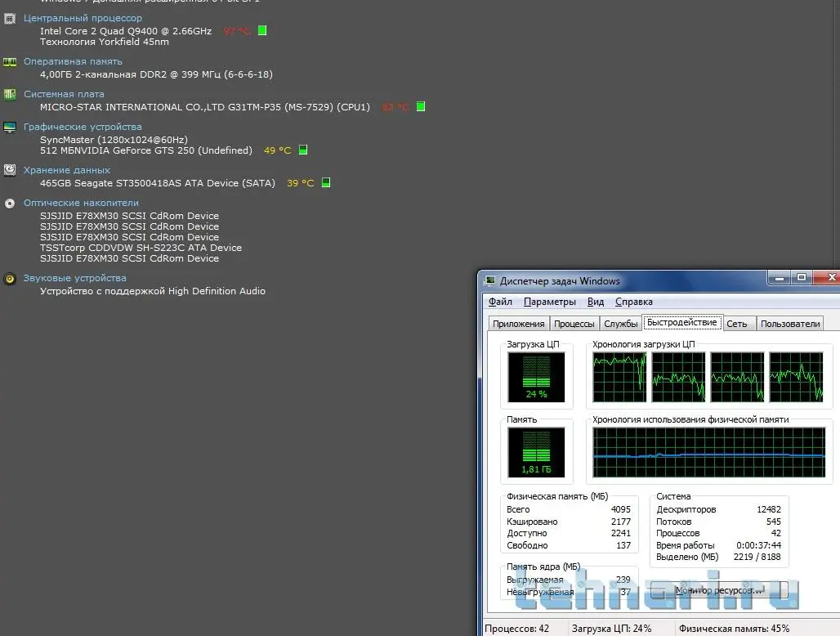This screenshot has height=636, width=840.
Task: Open the Звуковые устройства section
Action: [74, 278]
